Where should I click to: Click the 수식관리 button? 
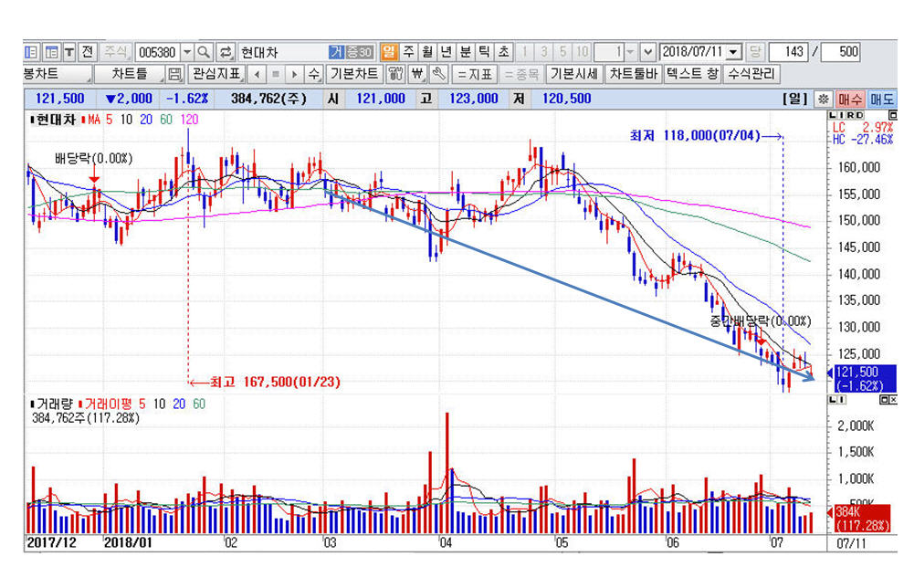click(x=751, y=74)
